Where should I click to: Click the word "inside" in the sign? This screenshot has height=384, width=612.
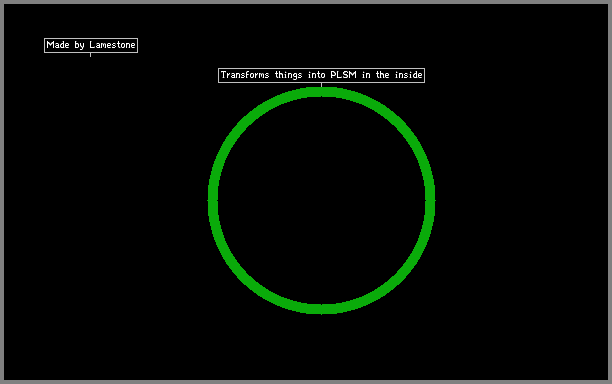tap(408, 75)
